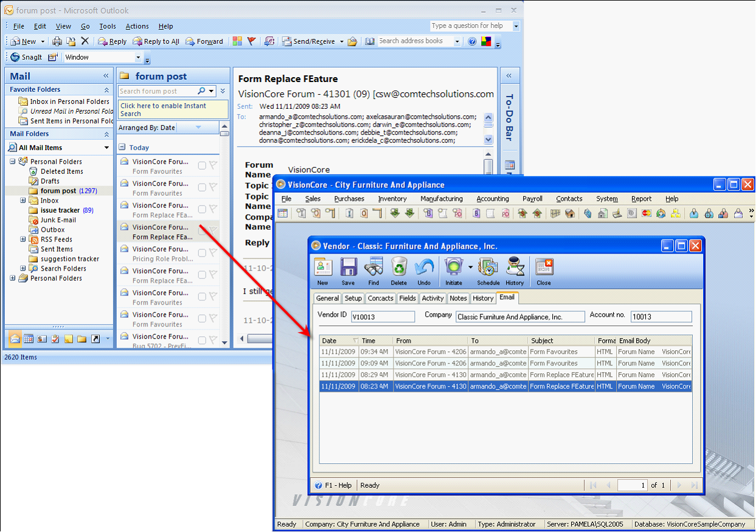This screenshot has height=532, width=756.
Task: Click recipients header scroll down arrow
Action: 488,139
